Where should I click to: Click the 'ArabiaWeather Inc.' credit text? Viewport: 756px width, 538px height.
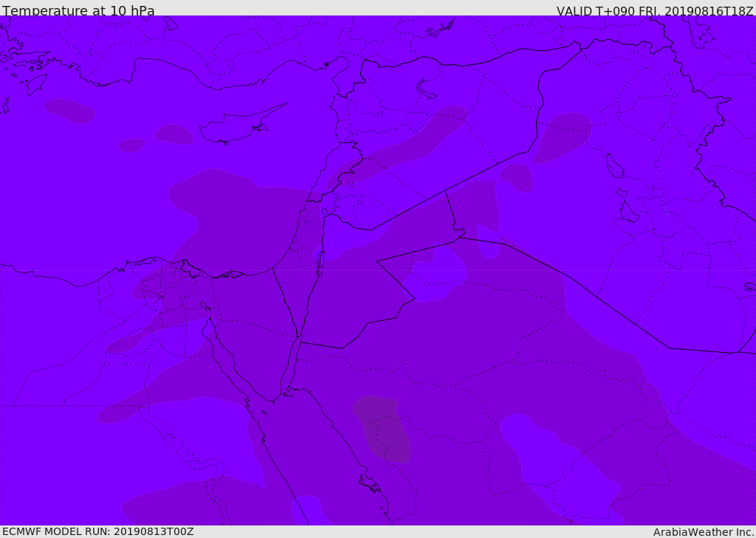coord(704,532)
